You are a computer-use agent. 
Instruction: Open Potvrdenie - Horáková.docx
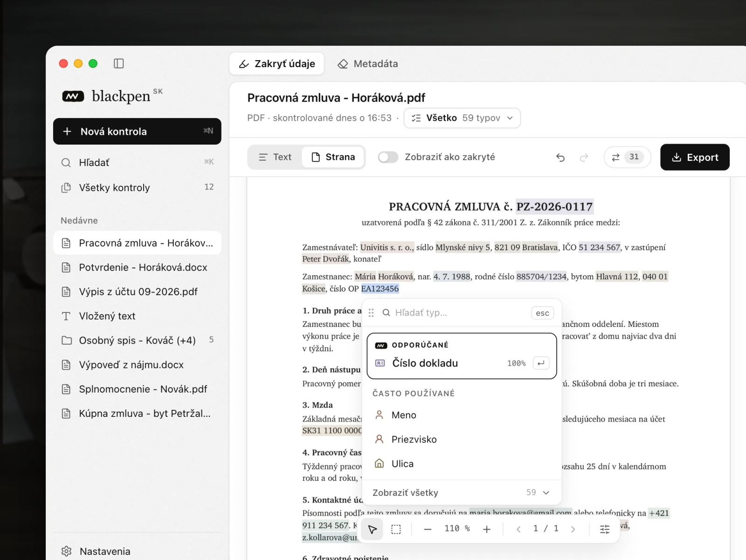137,267
